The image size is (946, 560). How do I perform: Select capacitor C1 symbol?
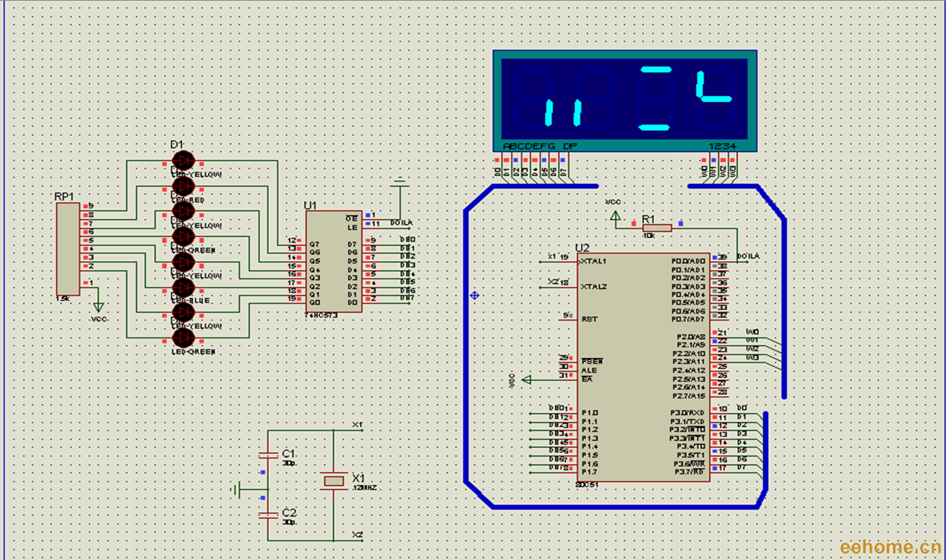pyautogui.click(x=267, y=455)
